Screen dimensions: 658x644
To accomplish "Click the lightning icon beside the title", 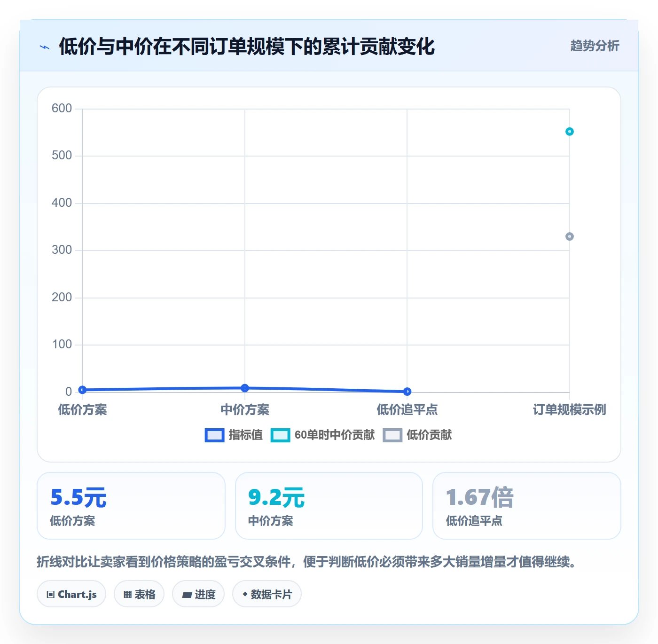I will point(45,47).
